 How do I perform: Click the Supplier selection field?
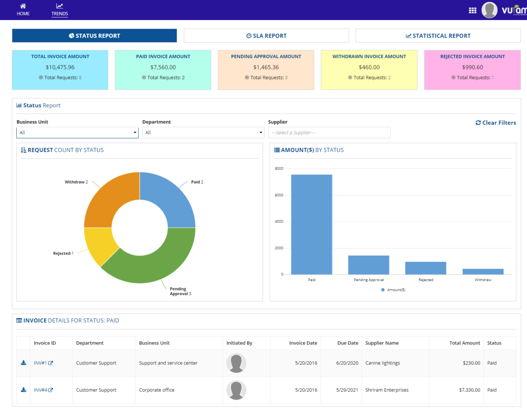[x=329, y=133]
